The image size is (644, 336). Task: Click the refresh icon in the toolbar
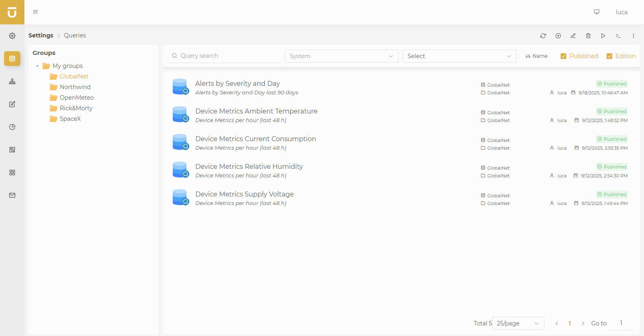(543, 36)
